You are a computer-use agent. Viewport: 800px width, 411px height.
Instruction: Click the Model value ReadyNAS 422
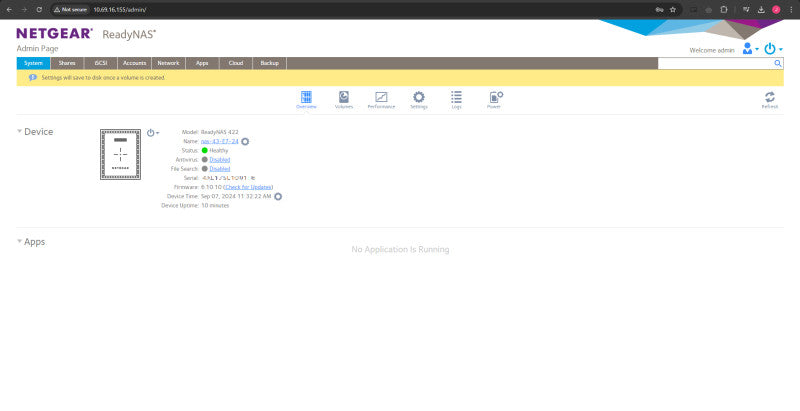(220, 132)
